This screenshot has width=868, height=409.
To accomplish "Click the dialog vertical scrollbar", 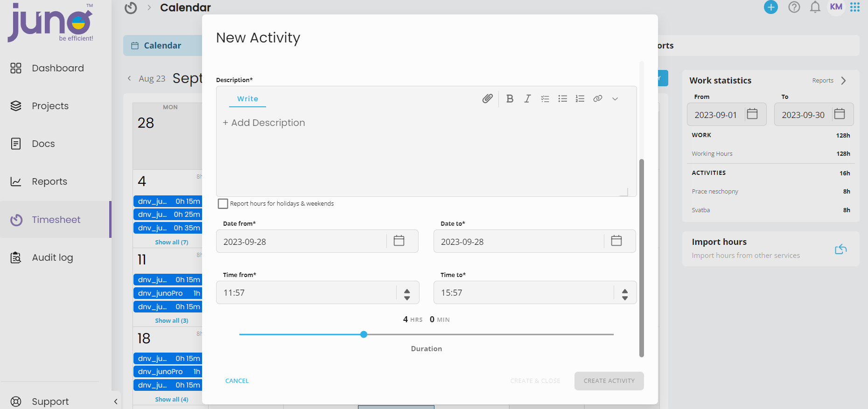I will tap(642, 258).
